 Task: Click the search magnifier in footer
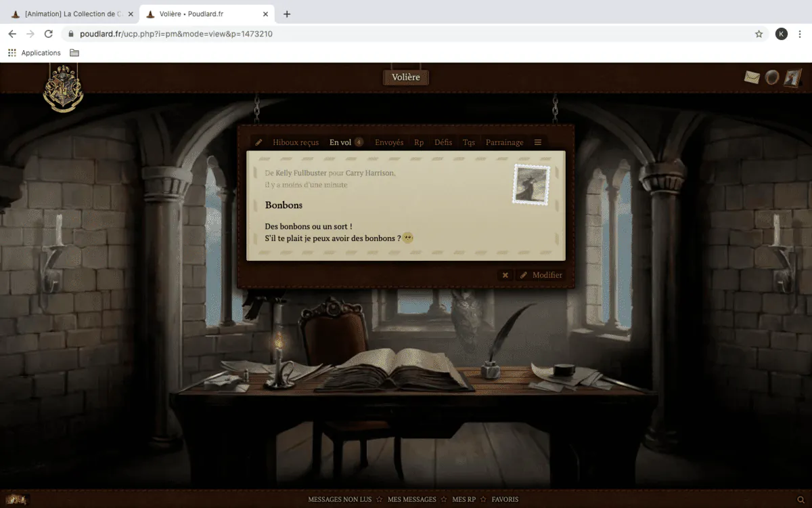801,500
